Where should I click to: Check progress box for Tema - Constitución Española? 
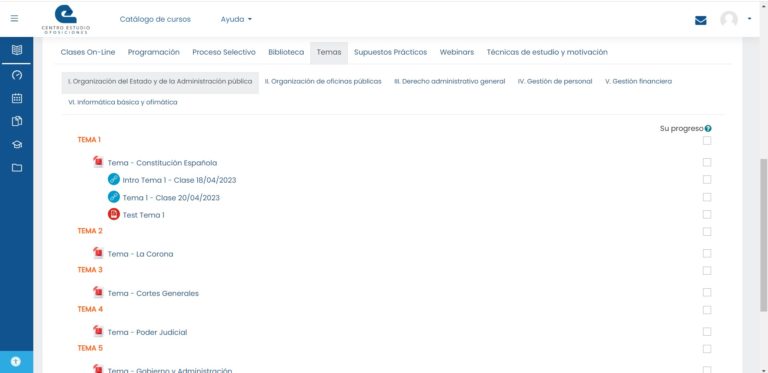(x=707, y=163)
